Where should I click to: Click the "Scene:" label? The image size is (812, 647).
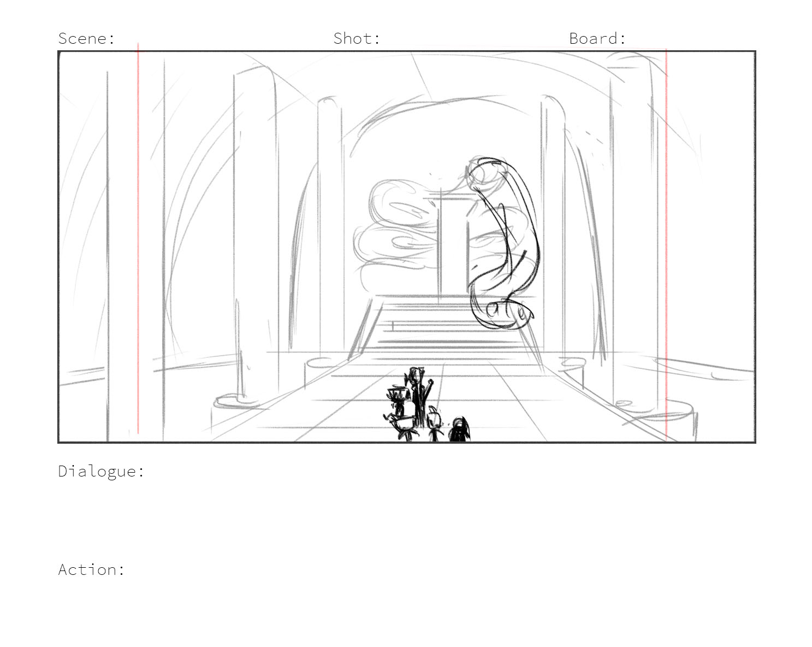point(87,38)
